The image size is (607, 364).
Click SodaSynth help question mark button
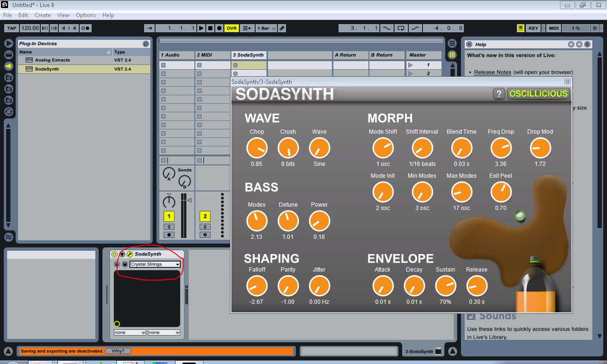click(499, 94)
